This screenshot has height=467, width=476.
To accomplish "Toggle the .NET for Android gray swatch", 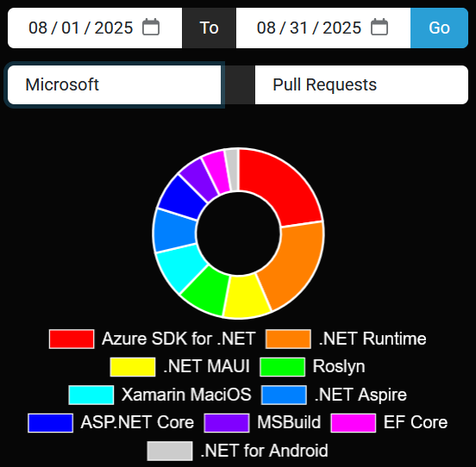I will (170, 451).
